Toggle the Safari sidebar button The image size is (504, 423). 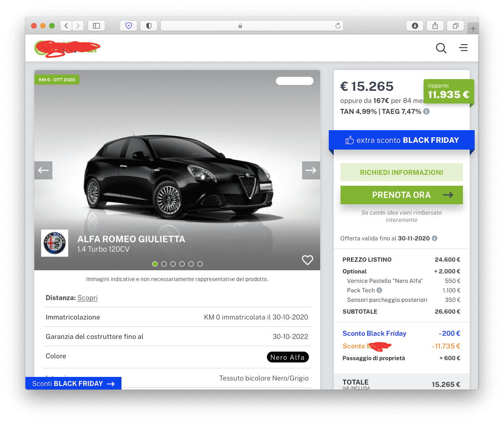[x=97, y=26]
